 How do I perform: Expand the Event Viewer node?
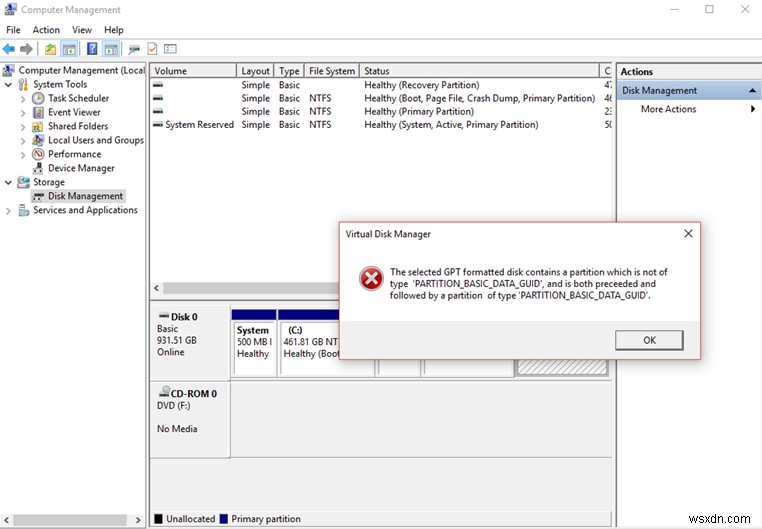(23, 113)
